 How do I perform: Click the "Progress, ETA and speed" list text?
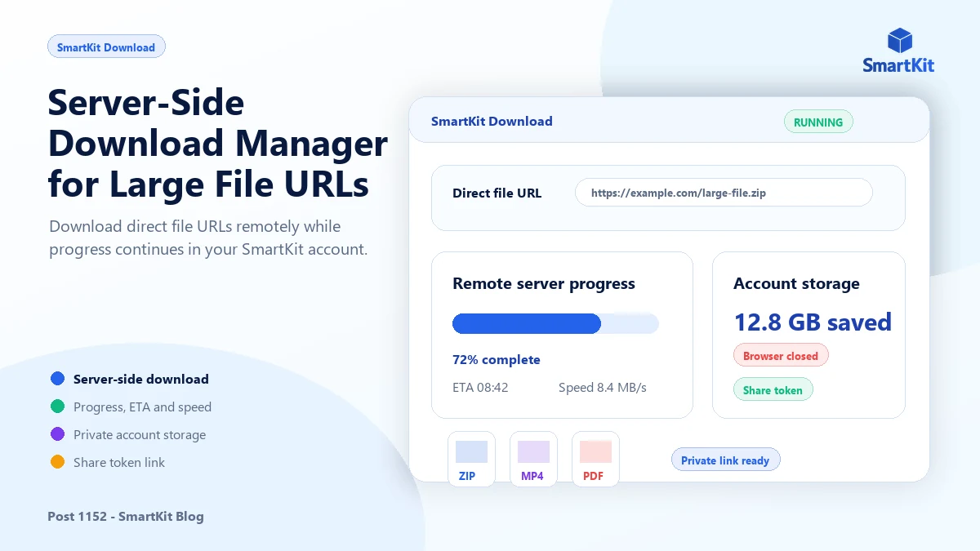(x=142, y=407)
